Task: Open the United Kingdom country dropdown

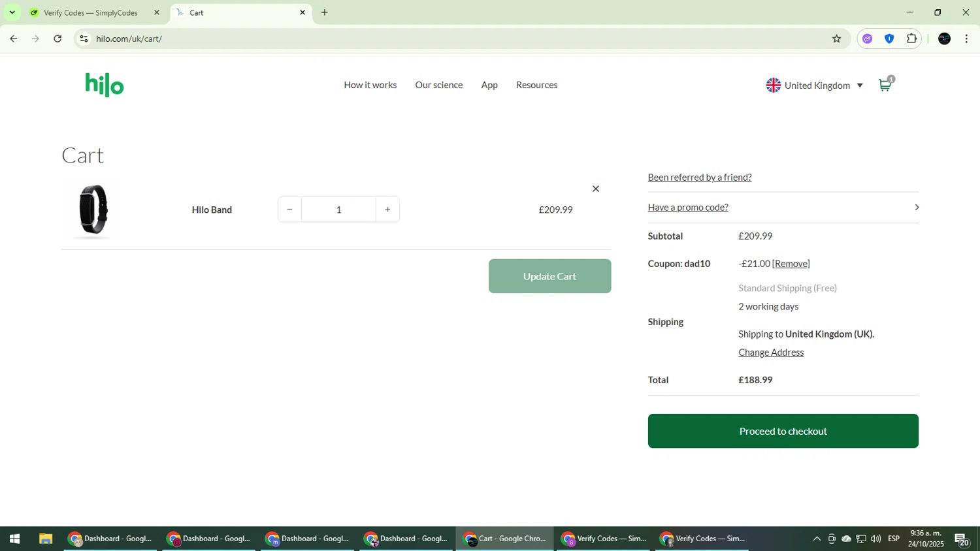Action: (814, 86)
